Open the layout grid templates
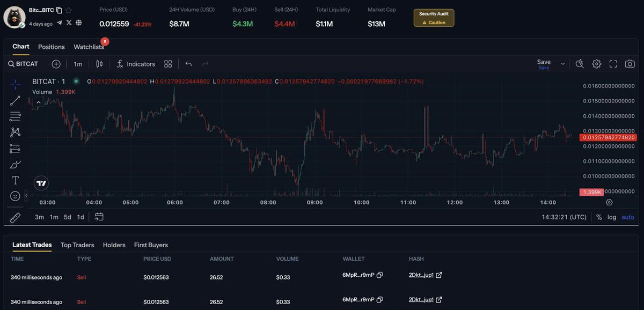Screen dimensions: 644x310 [168, 64]
